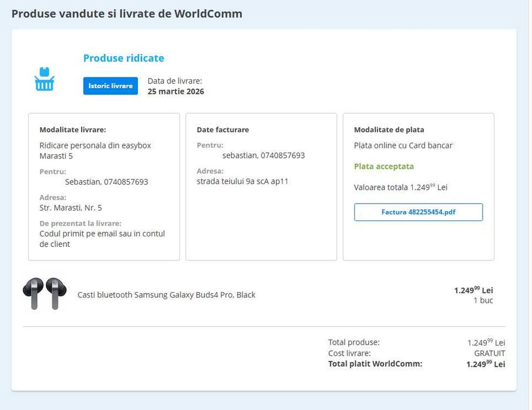This screenshot has height=410, width=532.
Task: Click the Produse ridicate status heading
Action: pos(123,58)
